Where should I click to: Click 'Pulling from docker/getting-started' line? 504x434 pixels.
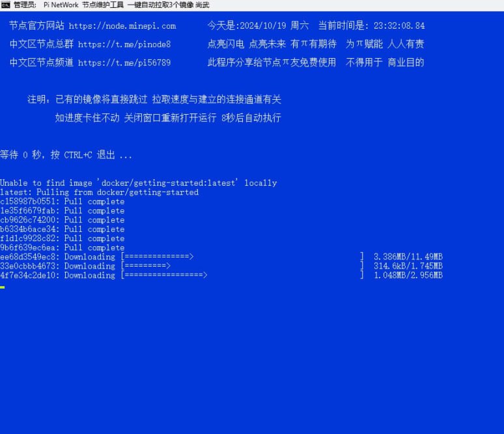tap(99, 192)
